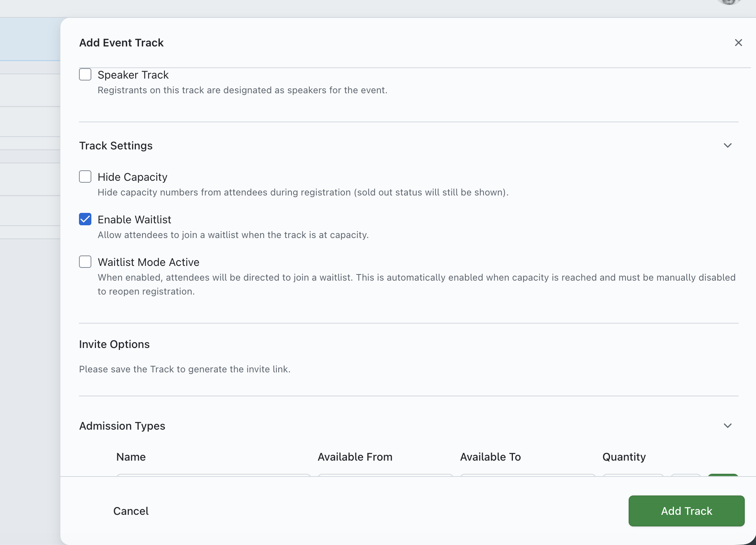Tick the Waitlist Mode Active checkbox
This screenshot has width=756, height=545.
click(85, 262)
